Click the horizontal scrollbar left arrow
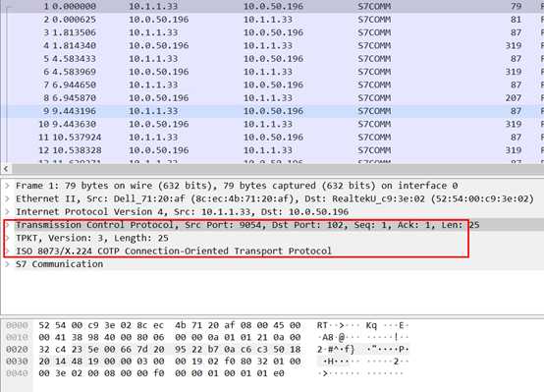The height and width of the screenshot is (392, 544). pyautogui.click(x=6, y=169)
